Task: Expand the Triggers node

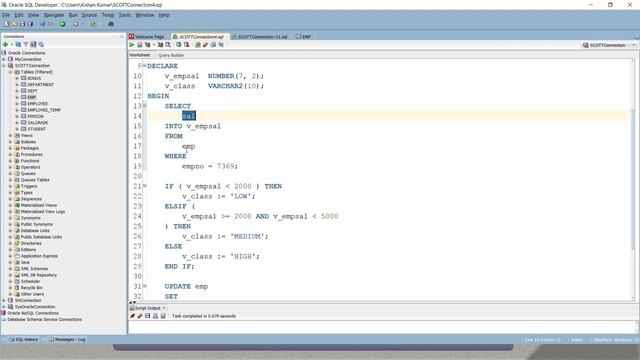Action: pyautogui.click(x=11, y=186)
